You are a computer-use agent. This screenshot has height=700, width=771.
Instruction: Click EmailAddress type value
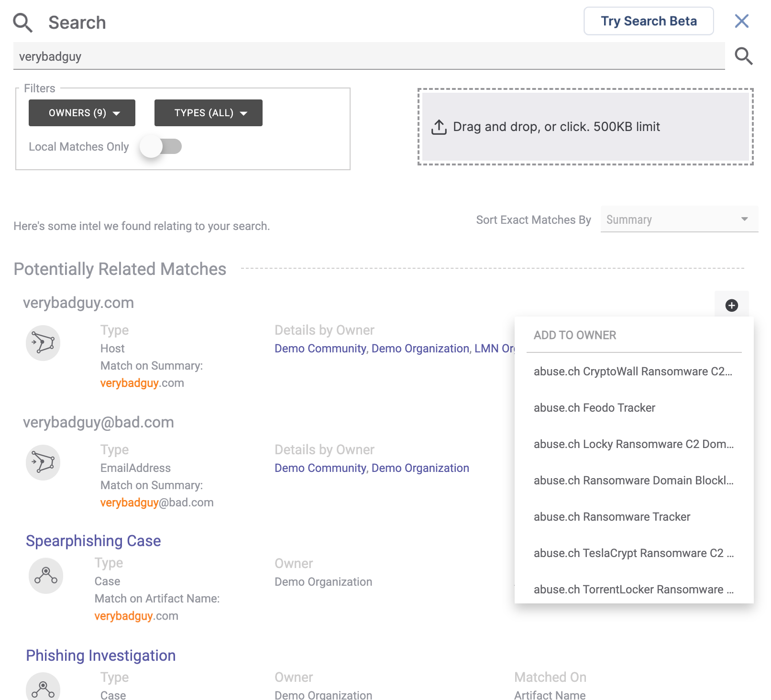coord(135,468)
